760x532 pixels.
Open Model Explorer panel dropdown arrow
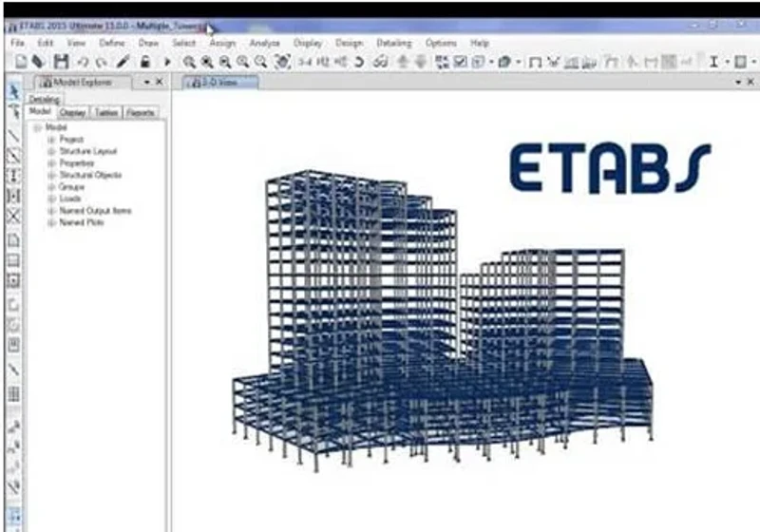point(147,83)
